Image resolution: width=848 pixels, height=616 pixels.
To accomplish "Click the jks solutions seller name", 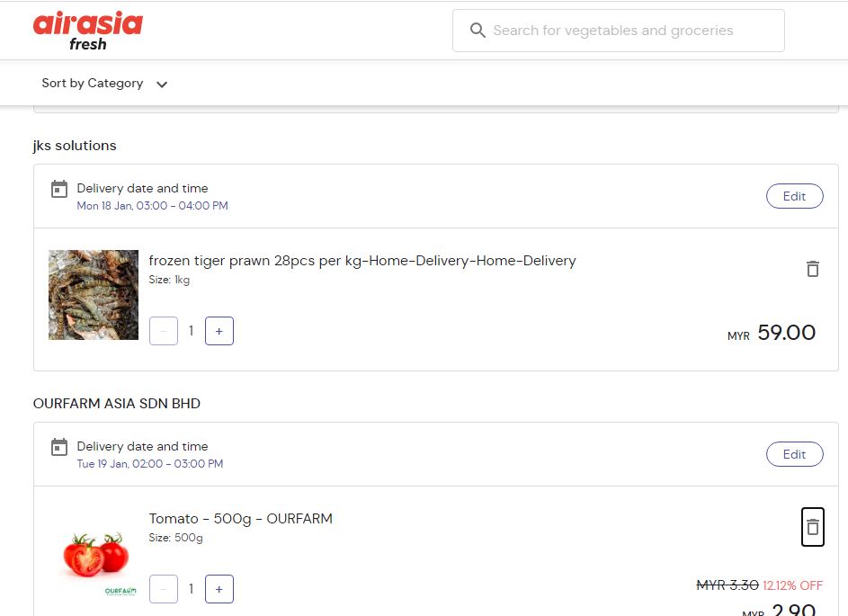I will tap(75, 146).
